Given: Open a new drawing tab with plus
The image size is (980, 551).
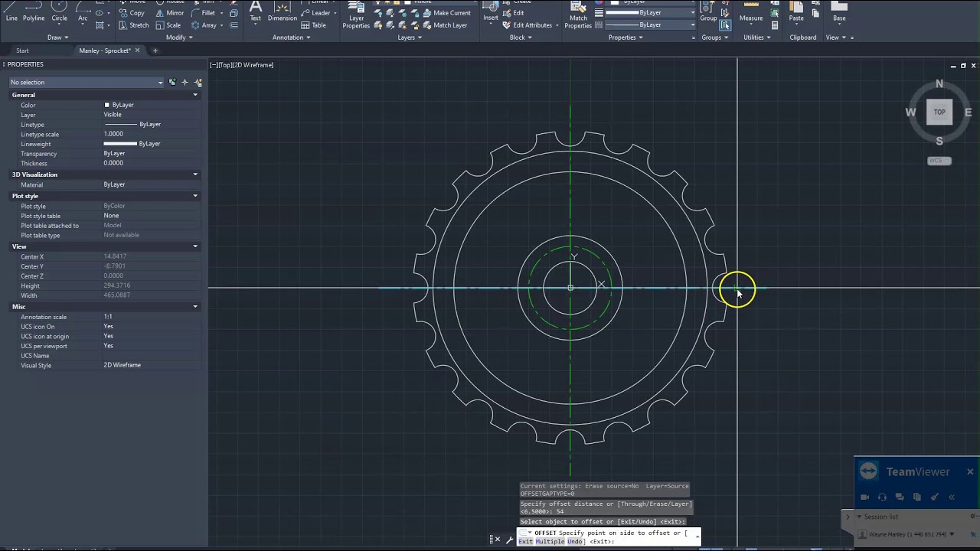Looking at the screenshot, I should pos(155,51).
